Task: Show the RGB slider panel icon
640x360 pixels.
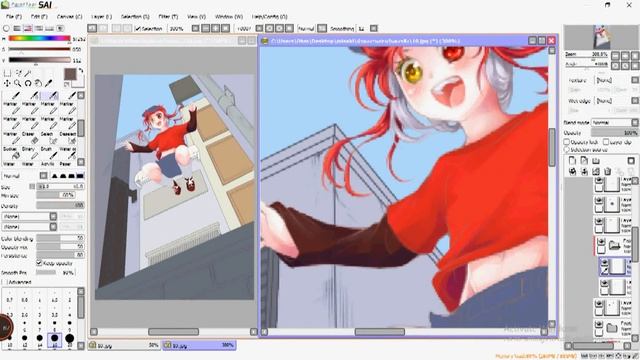Action: point(17,29)
